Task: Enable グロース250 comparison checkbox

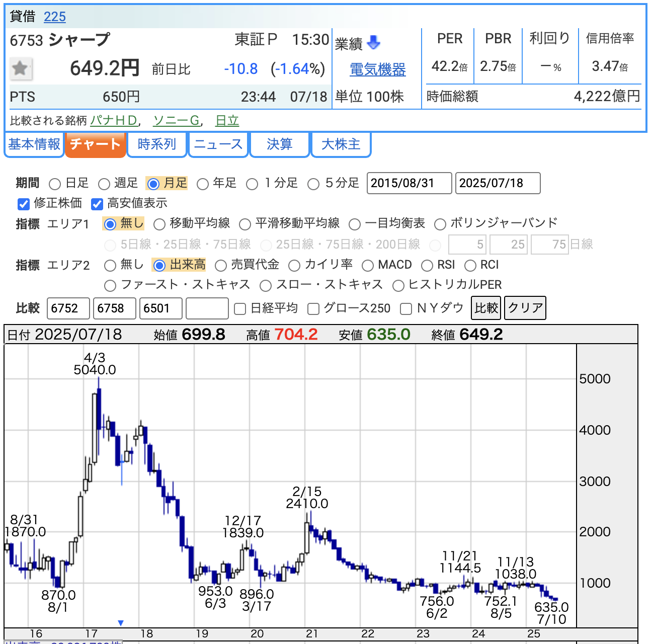Action: tap(313, 308)
